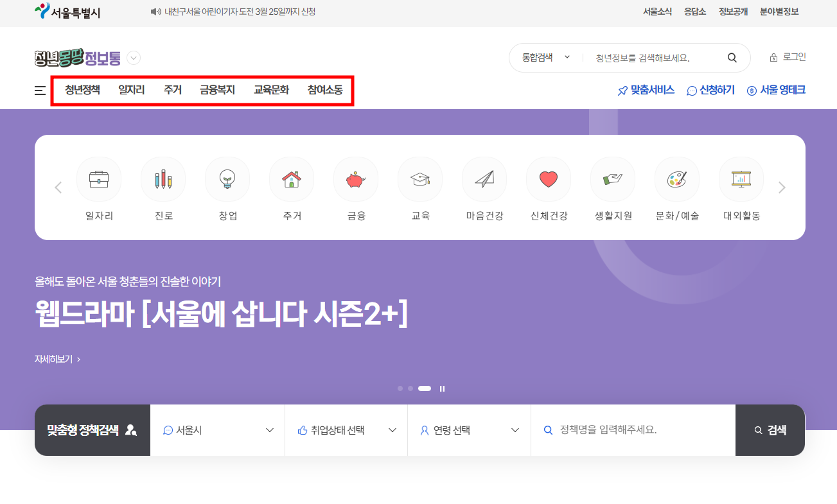Screen dimensions: 837x504
Task: Open the 응답소 top link
Action: [695, 12]
